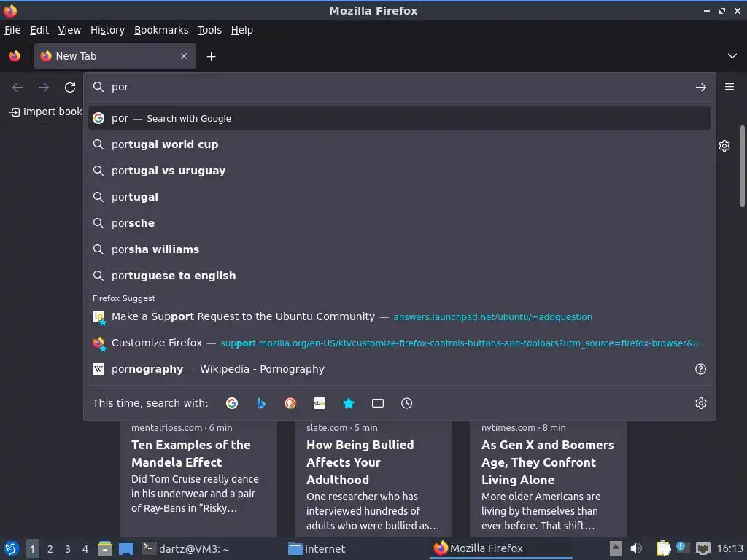Switch to workspace 4 in taskbar
The image size is (747, 560).
click(x=85, y=549)
